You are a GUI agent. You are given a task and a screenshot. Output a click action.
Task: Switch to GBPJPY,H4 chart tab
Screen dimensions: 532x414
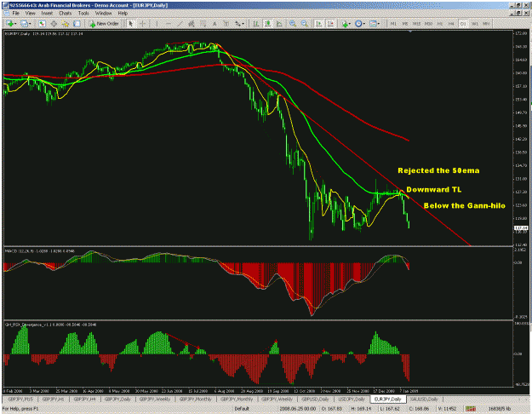(85, 399)
